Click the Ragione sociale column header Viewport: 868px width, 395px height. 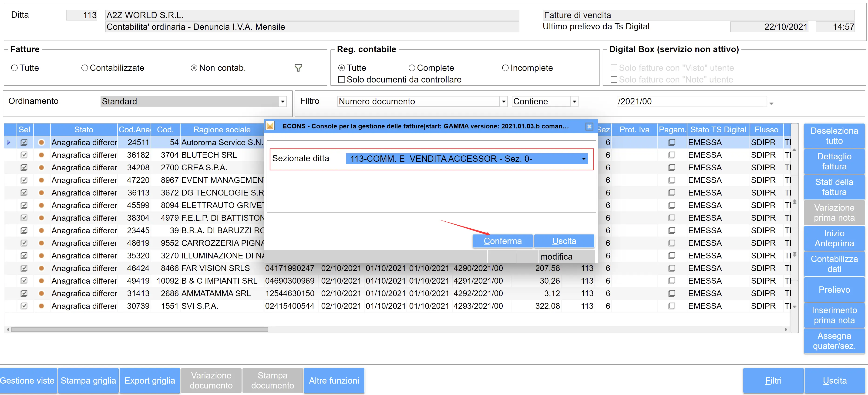pyautogui.click(x=222, y=130)
